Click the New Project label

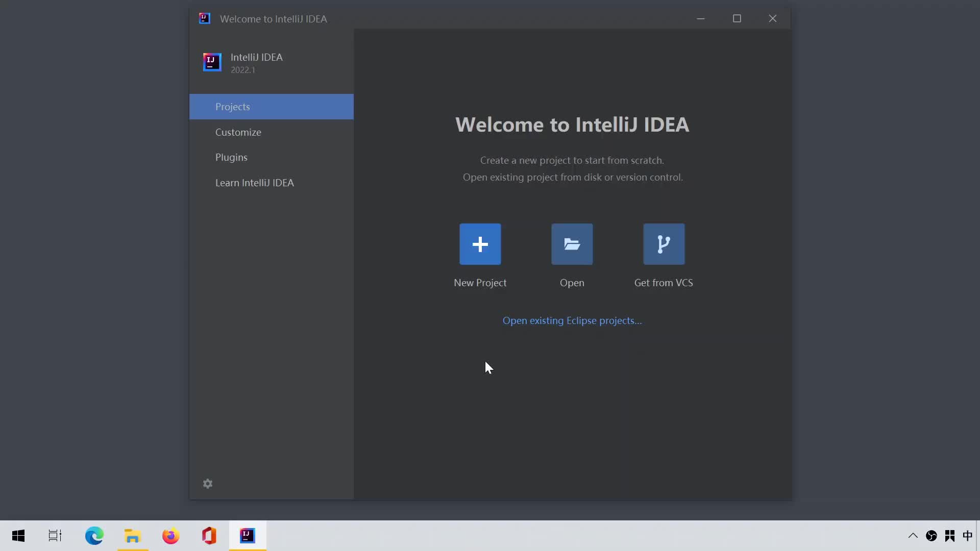pyautogui.click(x=480, y=283)
